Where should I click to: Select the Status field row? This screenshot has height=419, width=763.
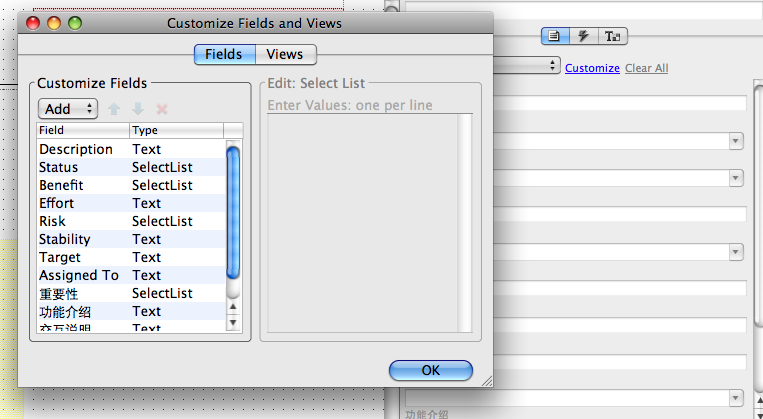pyautogui.click(x=130, y=167)
